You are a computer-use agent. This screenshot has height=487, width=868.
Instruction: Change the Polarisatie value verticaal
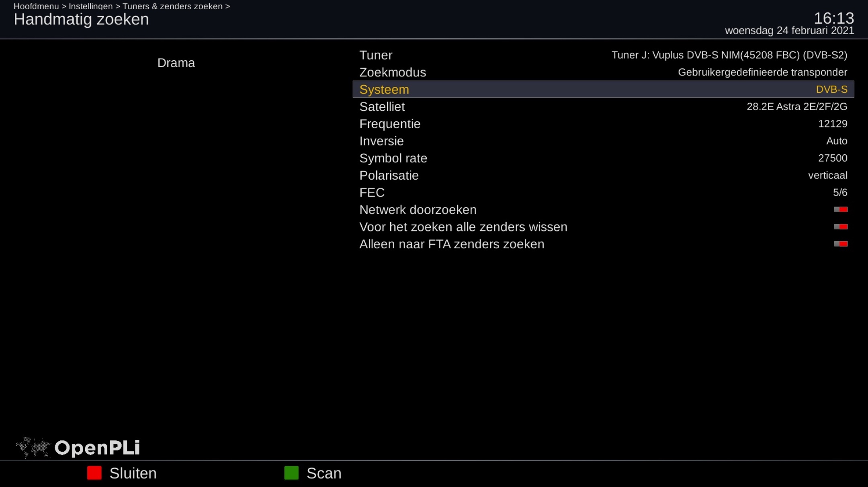point(828,176)
